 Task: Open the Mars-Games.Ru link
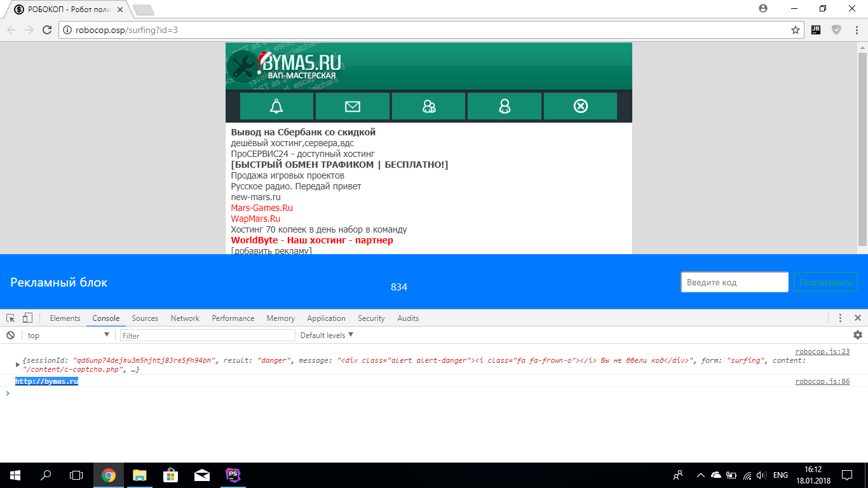click(262, 208)
